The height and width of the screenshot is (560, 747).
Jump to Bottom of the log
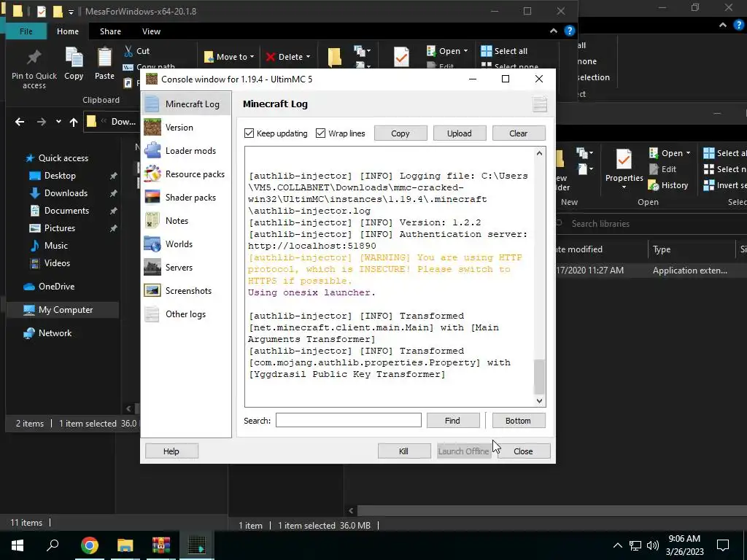(x=519, y=421)
